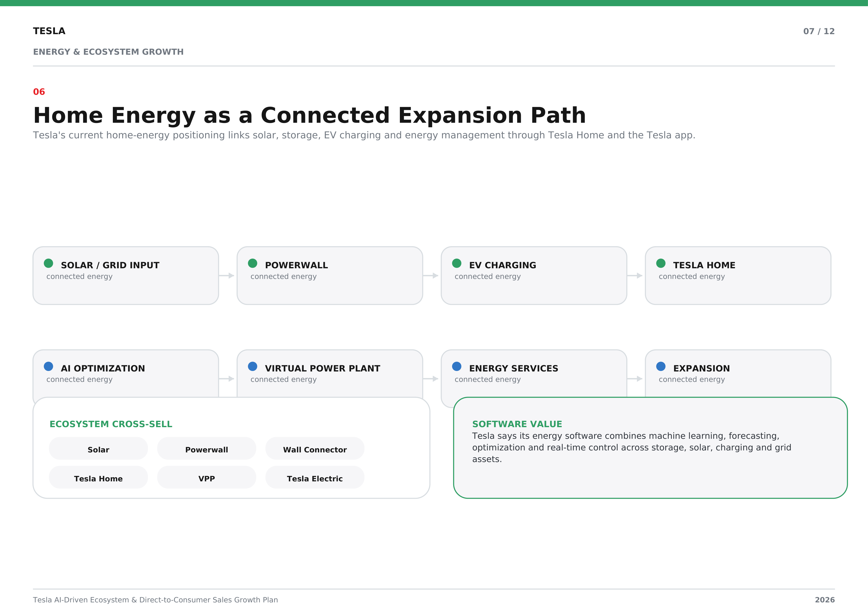Click the subtitle about Tesla's home-energy positioning
The height and width of the screenshot is (614, 868).
coord(364,135)
